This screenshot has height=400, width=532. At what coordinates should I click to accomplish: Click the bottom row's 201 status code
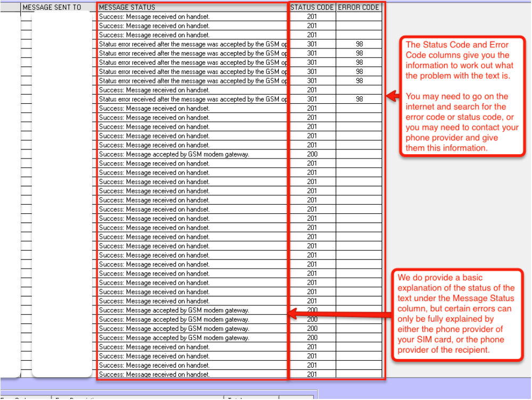312,374
